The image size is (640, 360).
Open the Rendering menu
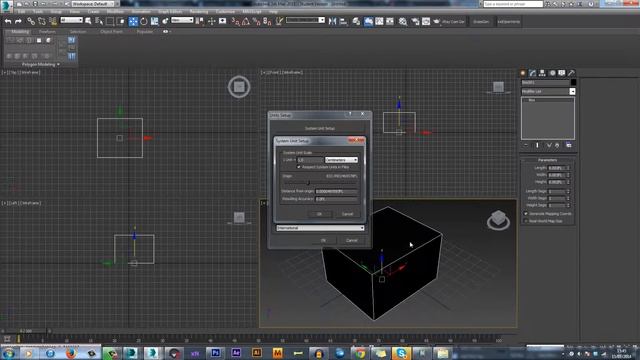(199, 11)
